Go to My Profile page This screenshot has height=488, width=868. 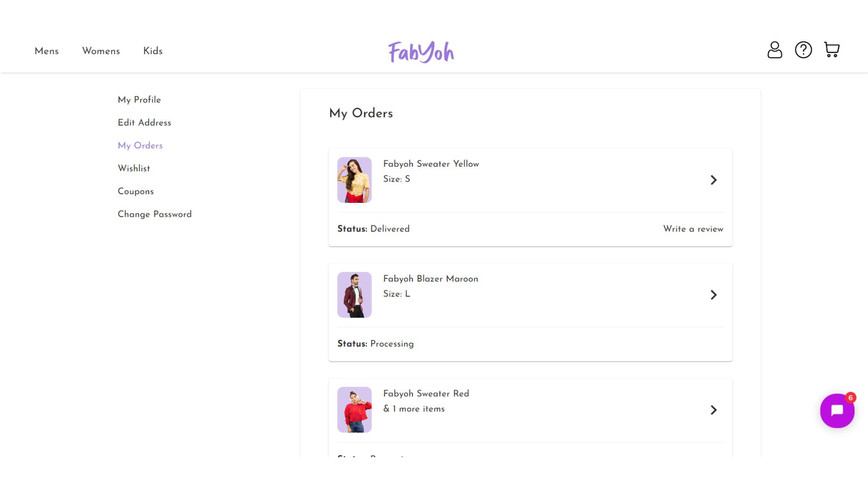(139, 100)
